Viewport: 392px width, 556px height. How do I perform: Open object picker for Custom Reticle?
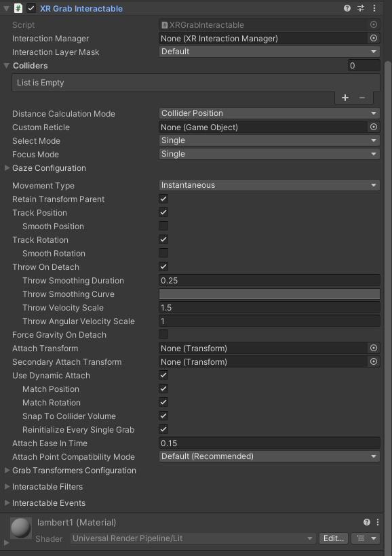point(374,127)
